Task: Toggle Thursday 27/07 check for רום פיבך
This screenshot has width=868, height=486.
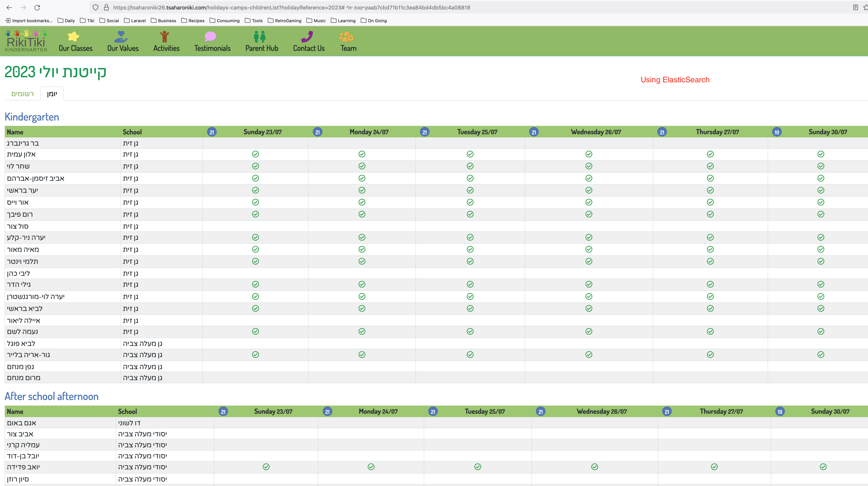Action: click(x=710, y=214)
